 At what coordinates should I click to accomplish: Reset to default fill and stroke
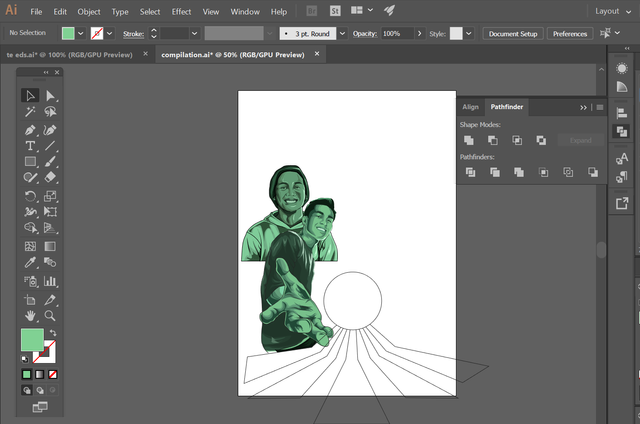pos(25,359)
